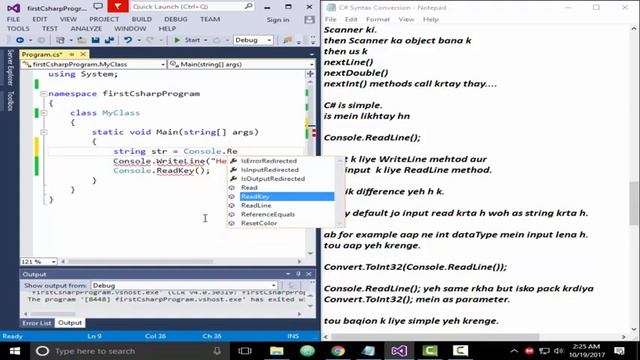Open the Toolbox side tab
The width and height of the screenshot is (640, 360).
tap(10, 101)
